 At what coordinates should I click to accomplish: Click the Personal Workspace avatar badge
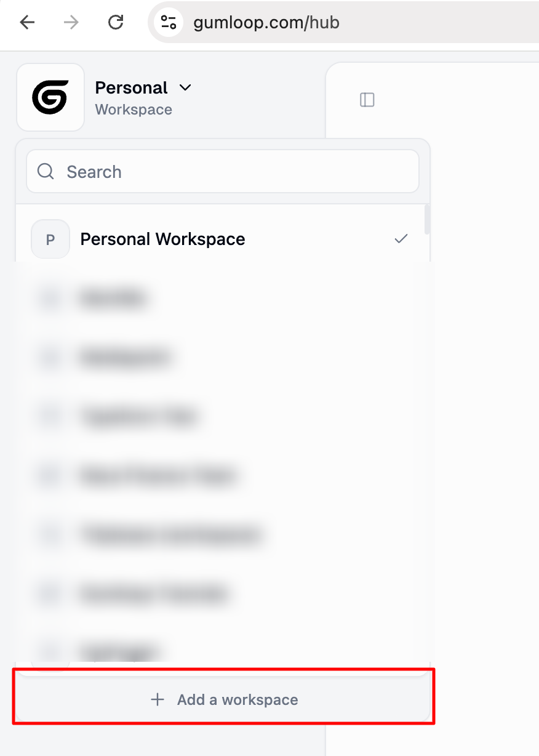coord(50,239)
